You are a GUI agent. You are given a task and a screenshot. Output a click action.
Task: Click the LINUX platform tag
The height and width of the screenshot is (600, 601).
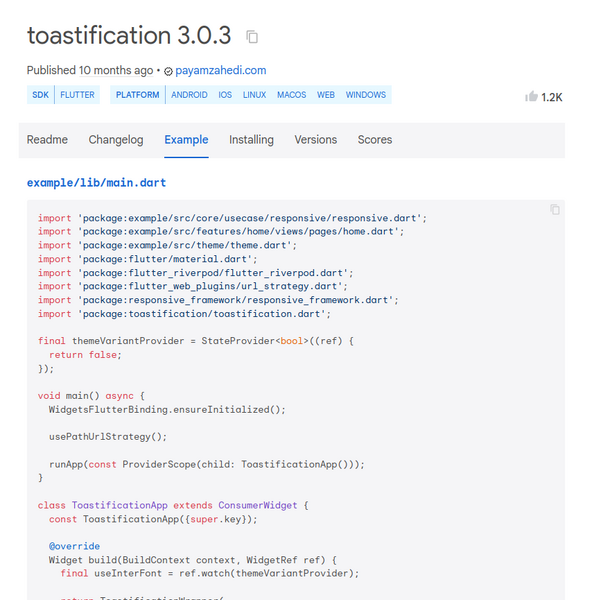pyautogui.click(x=254, y=95)
